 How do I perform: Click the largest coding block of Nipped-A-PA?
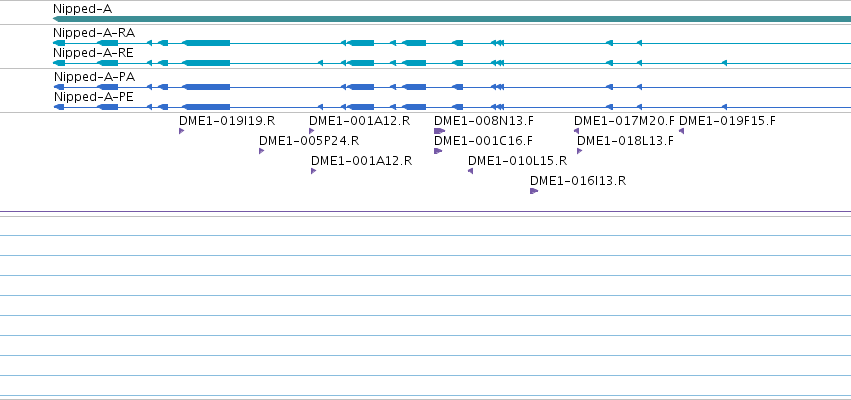(x=206, y=87)
